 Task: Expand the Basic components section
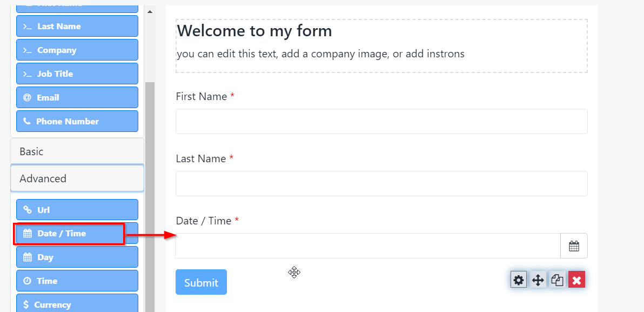(77, 151)
